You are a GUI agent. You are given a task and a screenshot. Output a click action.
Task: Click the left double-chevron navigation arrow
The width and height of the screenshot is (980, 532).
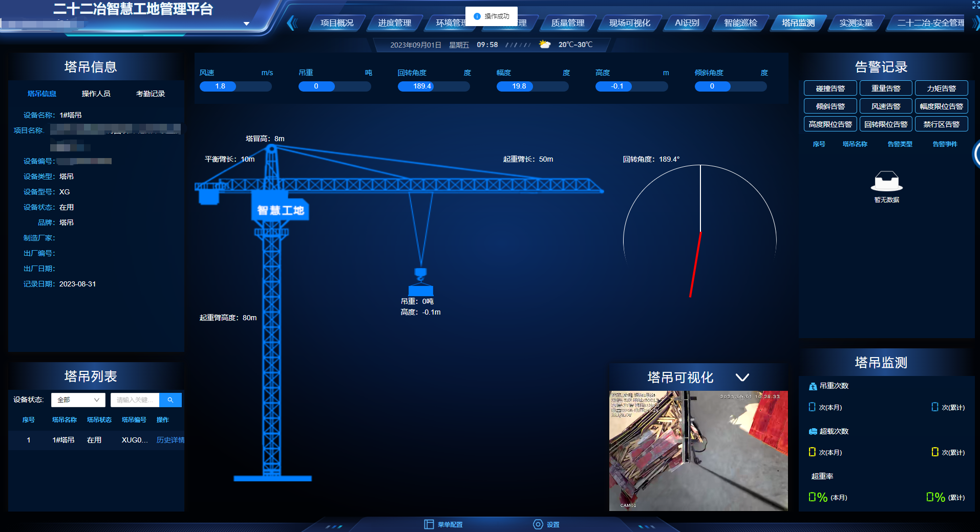pyautogui.click(x=292, y=23)
